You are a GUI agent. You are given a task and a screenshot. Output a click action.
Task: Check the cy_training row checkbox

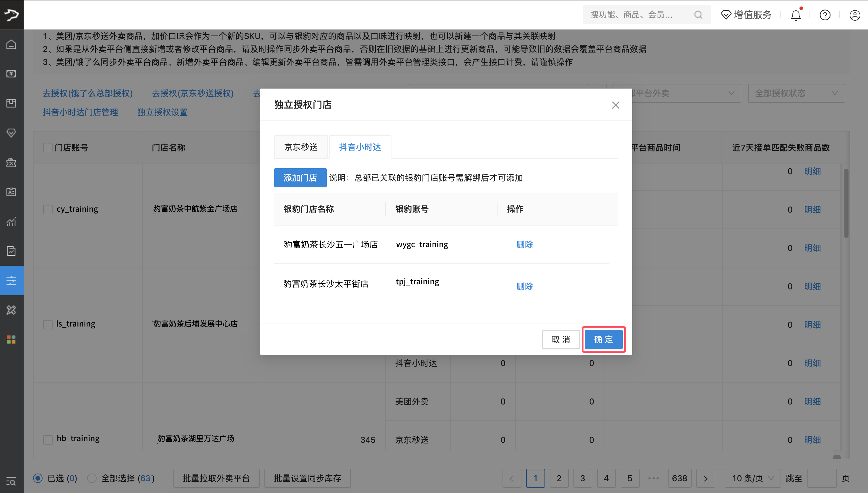pos(48,209)
